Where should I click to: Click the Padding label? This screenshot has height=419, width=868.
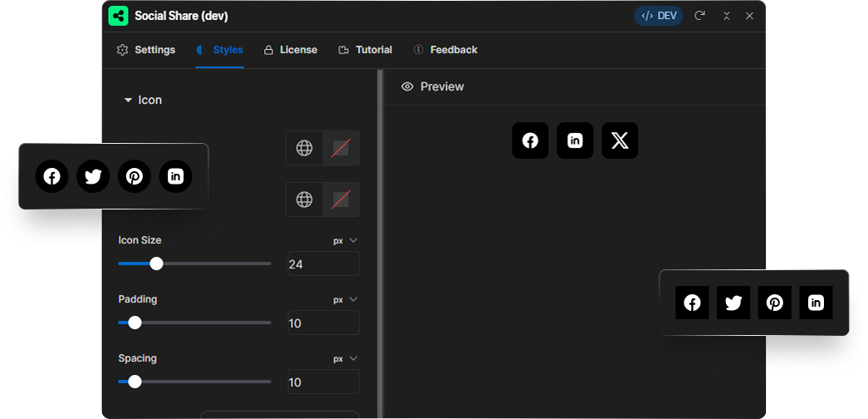point(138,299)
